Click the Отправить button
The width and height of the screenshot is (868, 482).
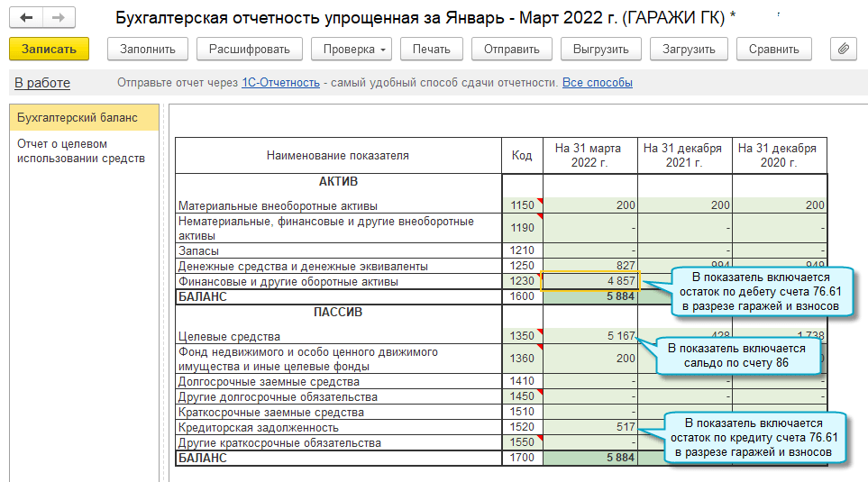[x=511, y=50]
